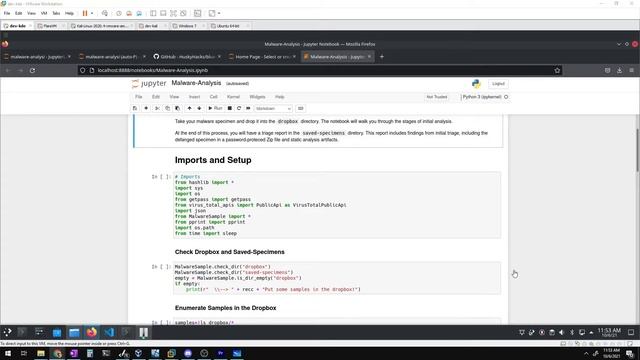Click the Run button
The width and height of the screenshot is (640, 360).
click(x=215, y=109)
